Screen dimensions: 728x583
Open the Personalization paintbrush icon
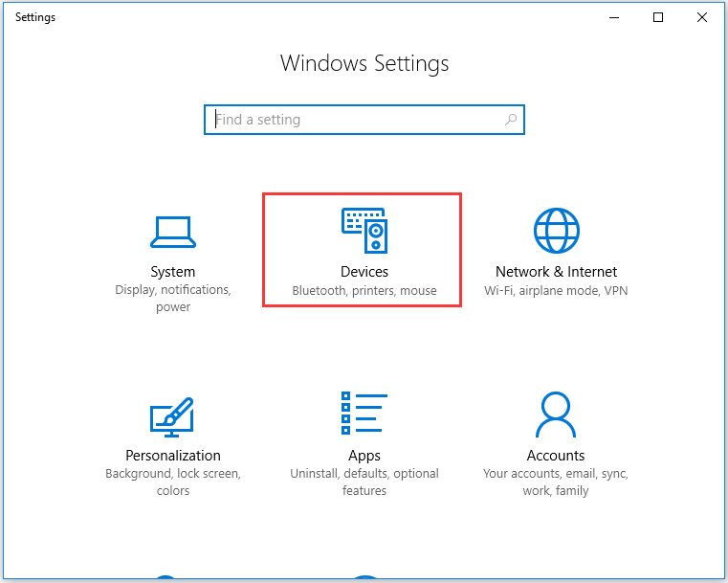pyautogui.click(x=172, y=416)
